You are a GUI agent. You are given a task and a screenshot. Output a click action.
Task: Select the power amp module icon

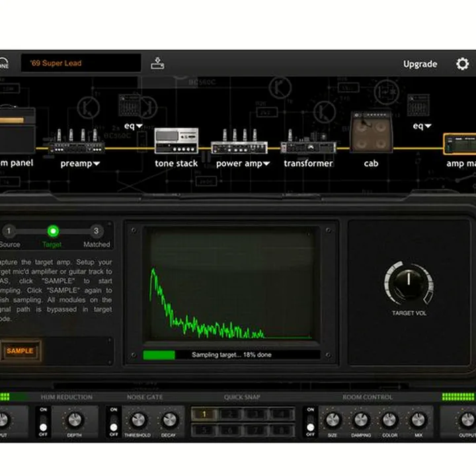239,141
